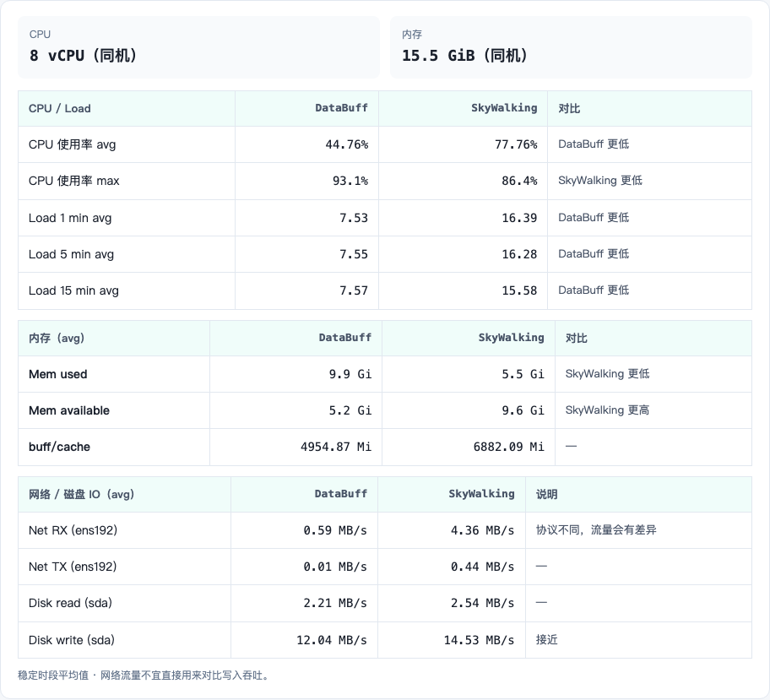Click the 说明 column header

tap(546, 494)
